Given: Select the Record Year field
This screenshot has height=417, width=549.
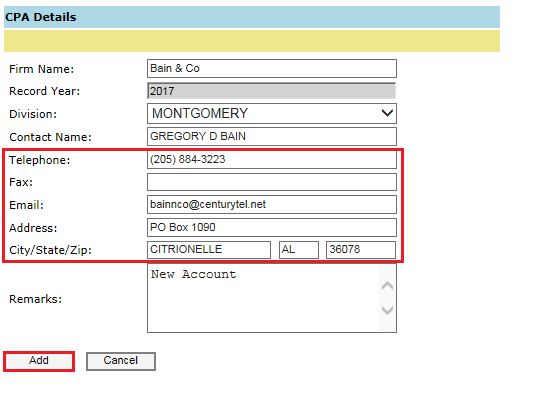Looking at the screenshot, I should [x=272, y=91].
